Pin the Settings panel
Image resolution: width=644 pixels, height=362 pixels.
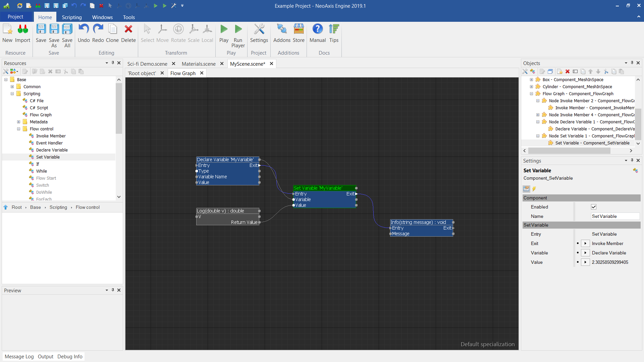click(x=632, y=161)
